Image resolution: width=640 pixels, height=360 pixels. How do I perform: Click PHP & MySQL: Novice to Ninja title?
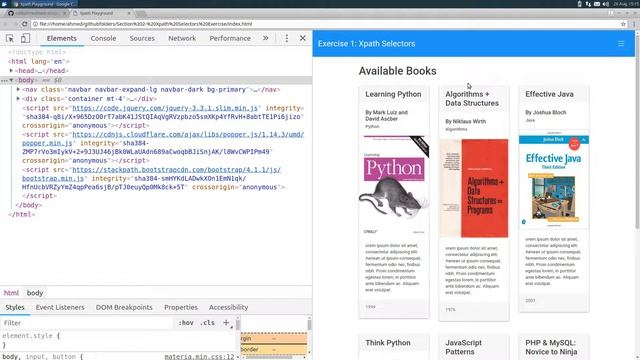[x=551, y=347]
